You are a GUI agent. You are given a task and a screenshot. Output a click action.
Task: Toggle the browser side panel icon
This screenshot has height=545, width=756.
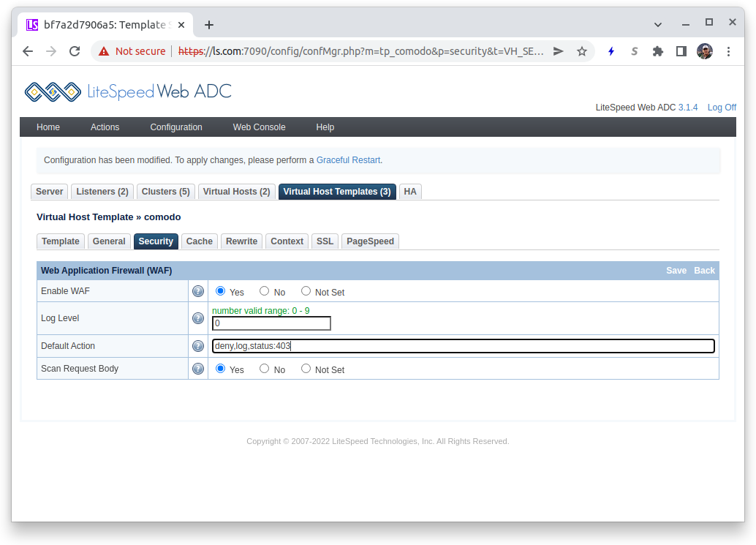click(x=681, y=51)
